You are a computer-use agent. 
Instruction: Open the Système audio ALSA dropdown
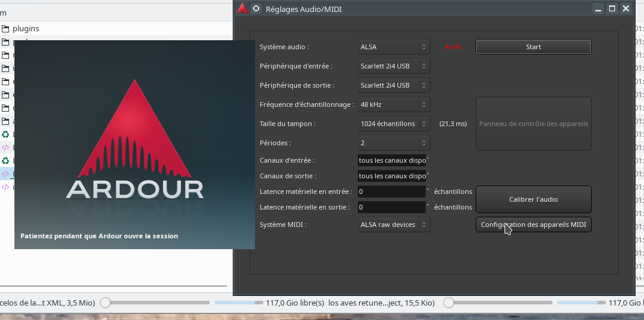pos(394,47)
